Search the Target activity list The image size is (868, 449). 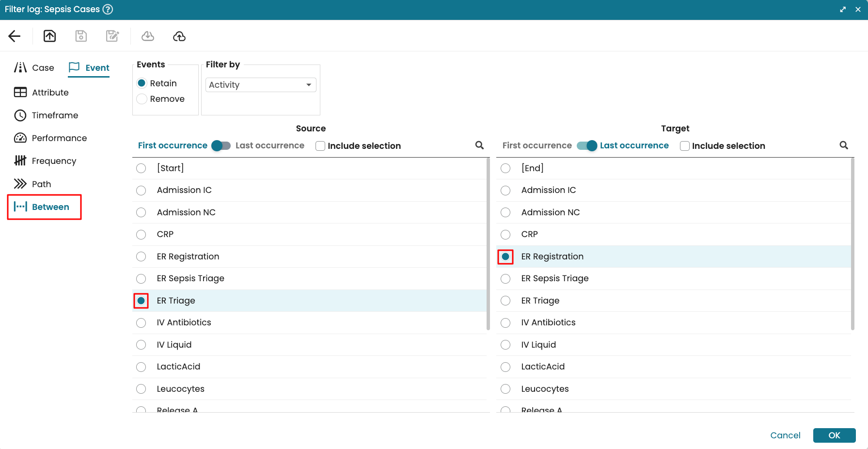pos(844,145)
